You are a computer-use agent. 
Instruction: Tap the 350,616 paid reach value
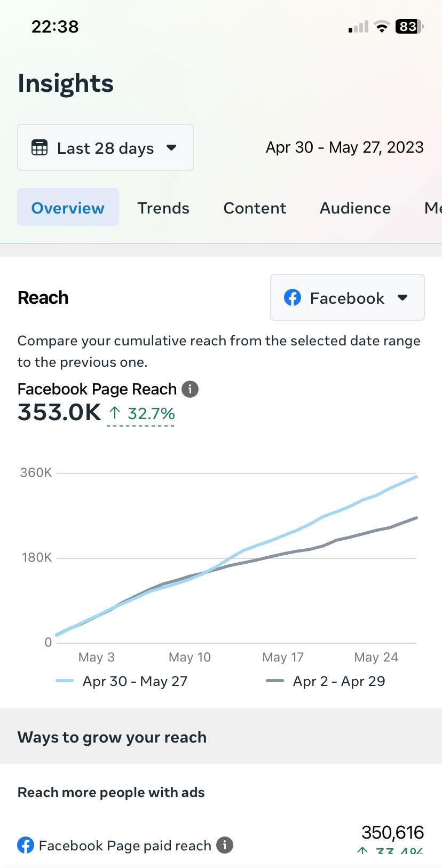[x=392, y=832]
